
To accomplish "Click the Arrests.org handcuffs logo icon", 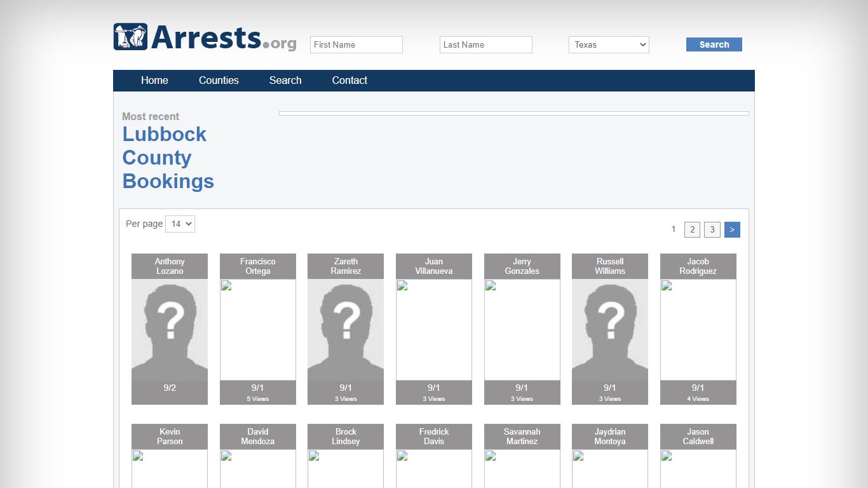I will [x=130, y=37].
